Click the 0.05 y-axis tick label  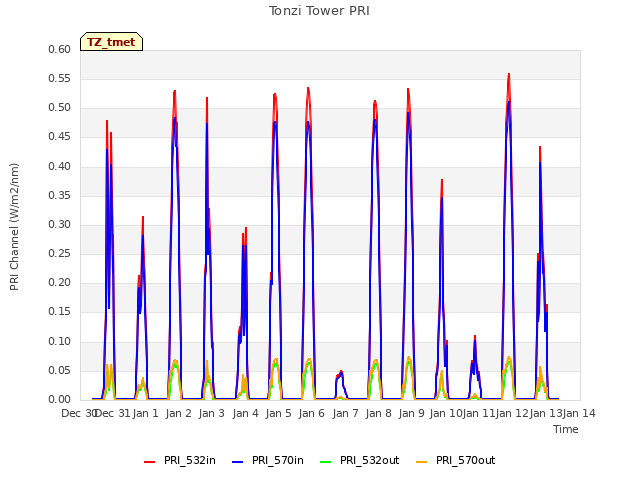click(60, 371)
